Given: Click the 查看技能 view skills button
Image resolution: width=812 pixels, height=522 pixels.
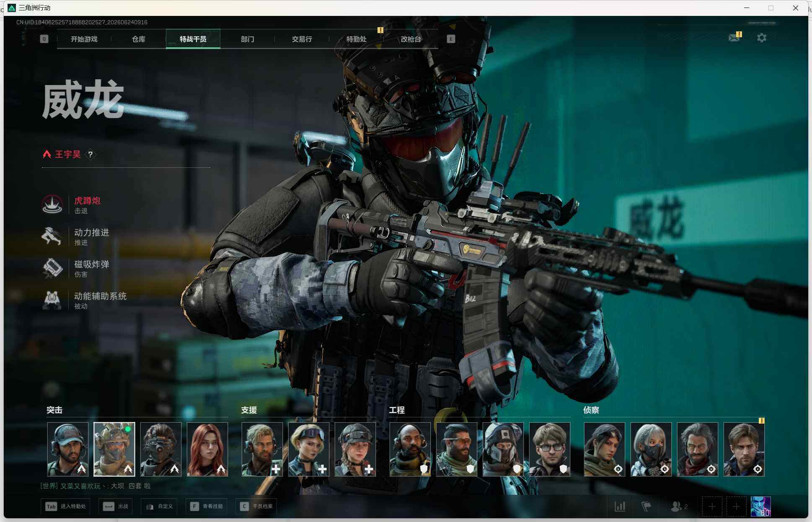Looking at the screenshot, I should point(207,507).
